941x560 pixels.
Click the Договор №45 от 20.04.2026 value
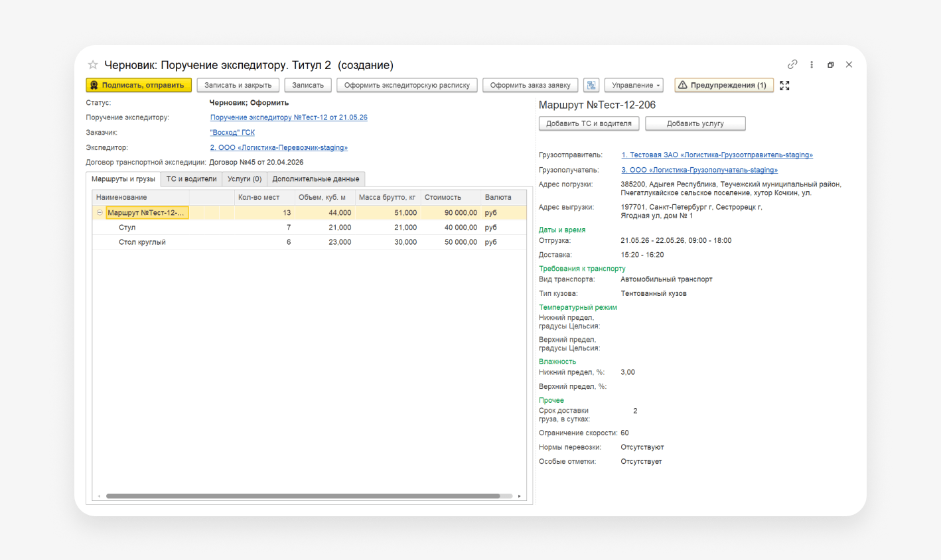point(256,163)
